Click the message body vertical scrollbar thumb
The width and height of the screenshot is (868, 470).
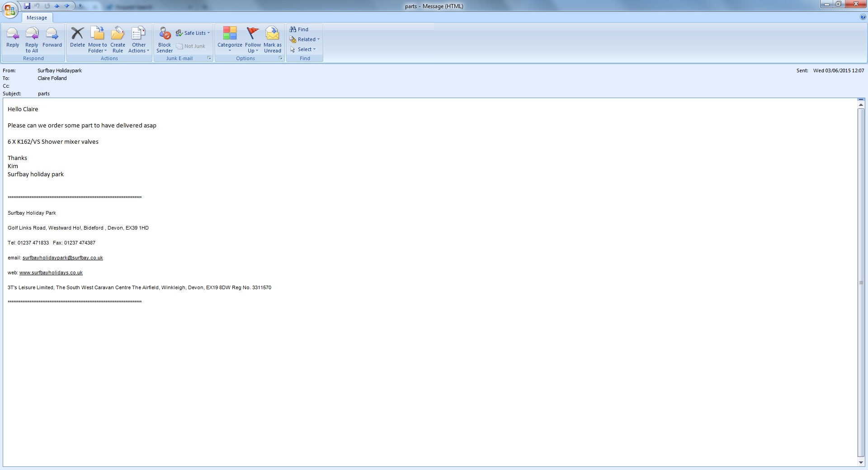click(861, 283)
